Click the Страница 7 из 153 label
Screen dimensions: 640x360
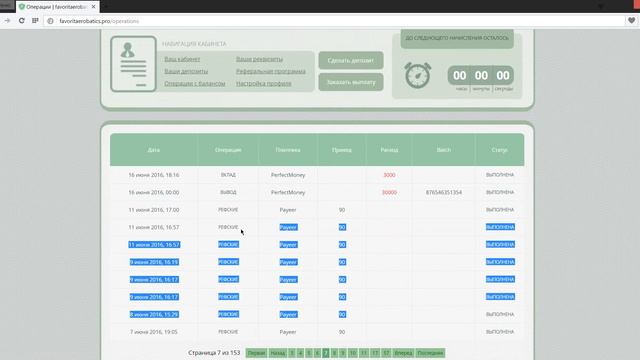click(214, 353)
